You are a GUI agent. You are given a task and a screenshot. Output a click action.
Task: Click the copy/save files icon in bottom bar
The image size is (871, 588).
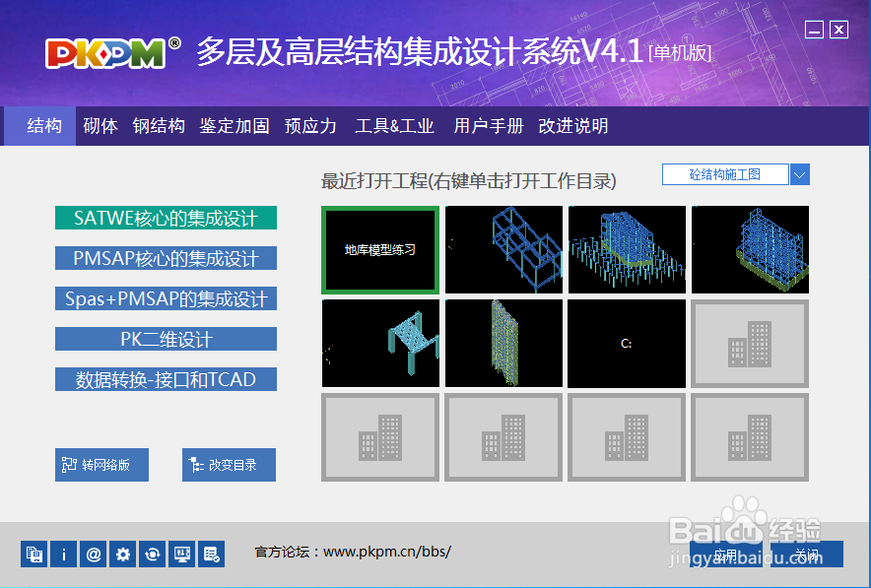pyautogui.click(x=33, y=555)
